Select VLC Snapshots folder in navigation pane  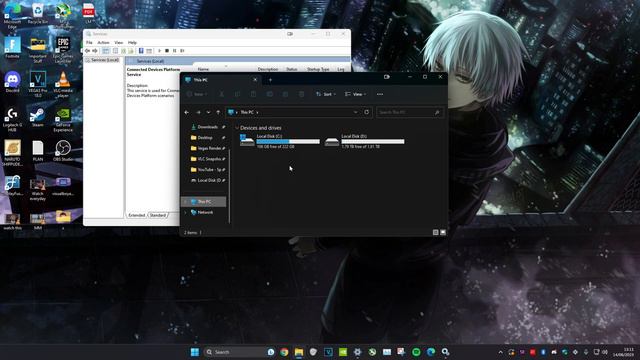click(208, 159)
